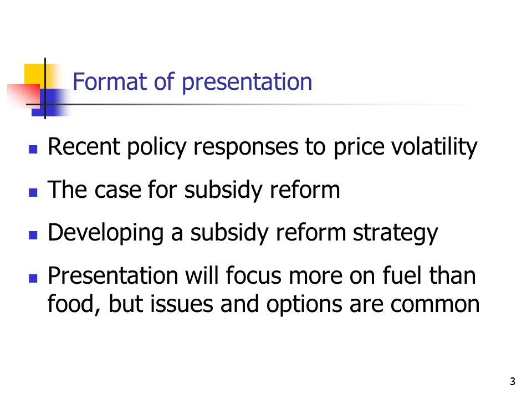532x399 pixels.
Task: Select the red gradient square beside title
Action: (23, 96)
